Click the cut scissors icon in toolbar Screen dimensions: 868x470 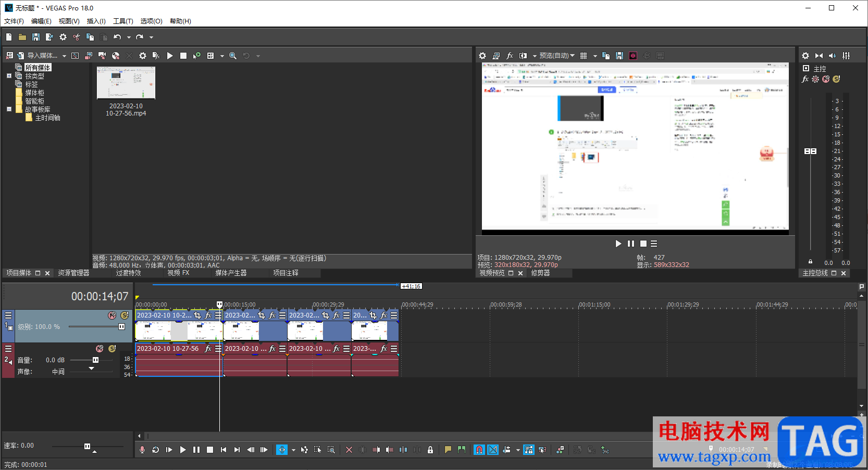pos(77,37)
